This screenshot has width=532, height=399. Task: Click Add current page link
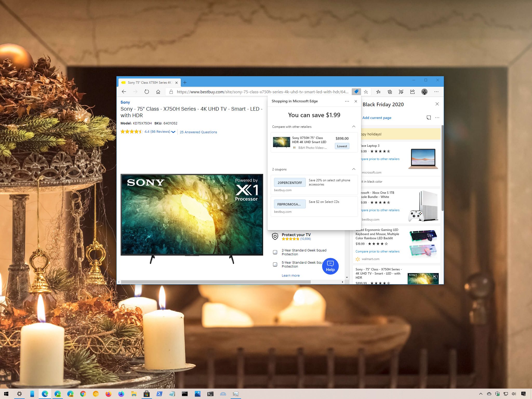pyautogui.click(x=377, y=118)
